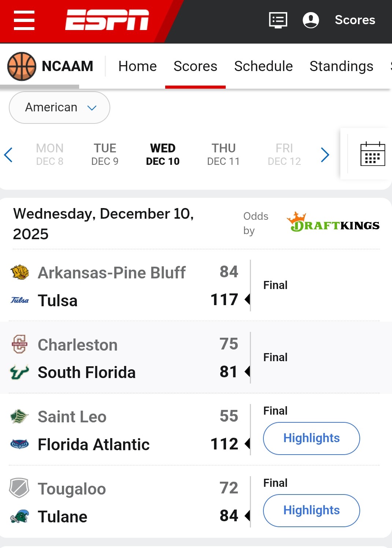Click the DraftKings logo
Screen dimensions: 392x548
tap(333, 223)
